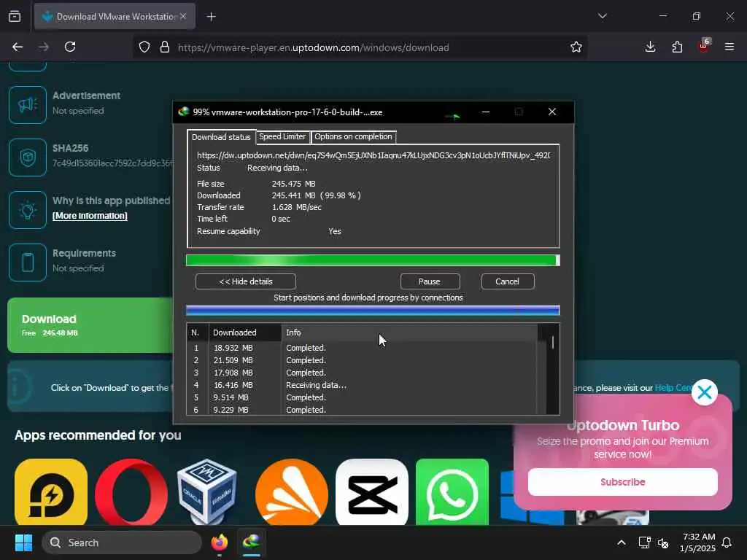Viewport: 747px width, 560px height.
Task: Go forward to the next page
Action: [44, 47]
